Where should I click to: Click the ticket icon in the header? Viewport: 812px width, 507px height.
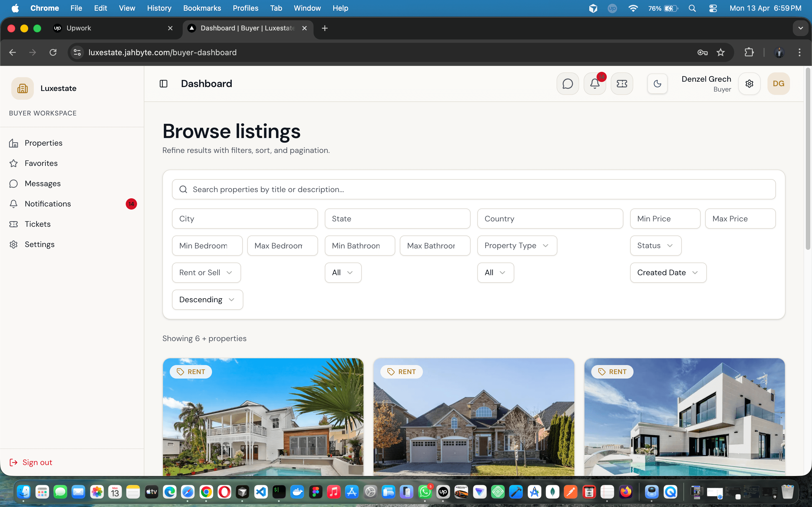click(x=622, y=83)
